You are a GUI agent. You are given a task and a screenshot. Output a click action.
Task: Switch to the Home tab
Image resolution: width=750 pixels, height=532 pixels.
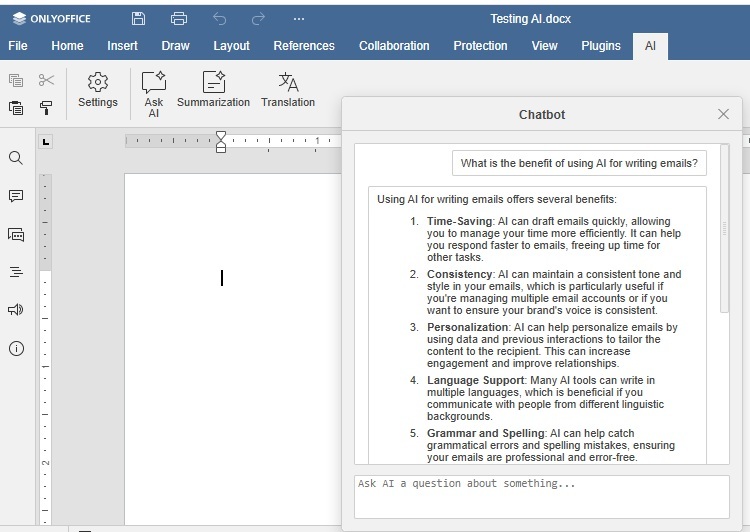click(x=67, y=46)
